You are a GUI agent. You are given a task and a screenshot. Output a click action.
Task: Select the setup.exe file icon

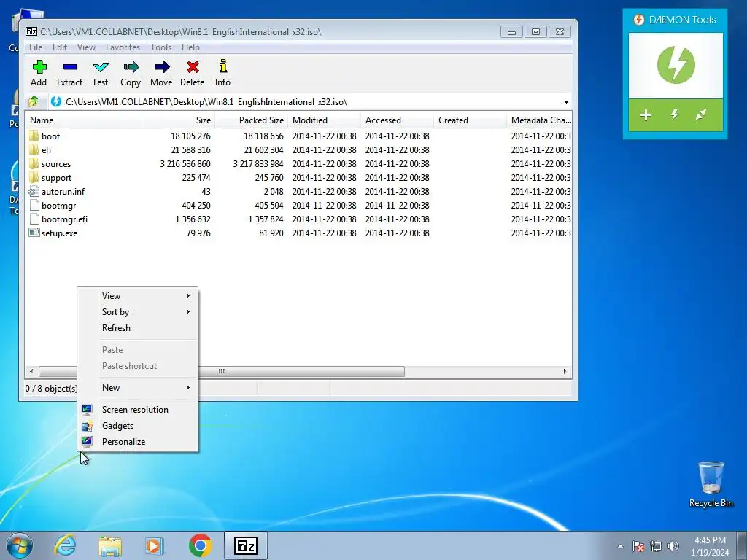34,233
